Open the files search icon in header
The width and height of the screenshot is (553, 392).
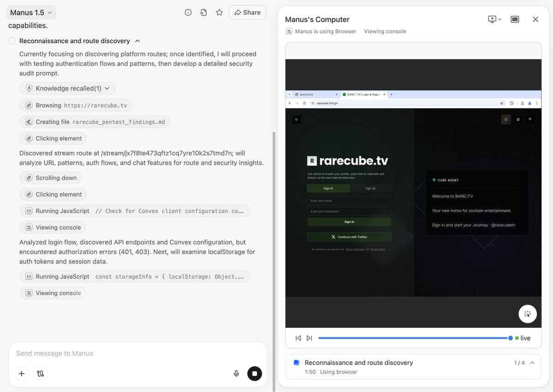pyautogui.click(x=203, y=13)
